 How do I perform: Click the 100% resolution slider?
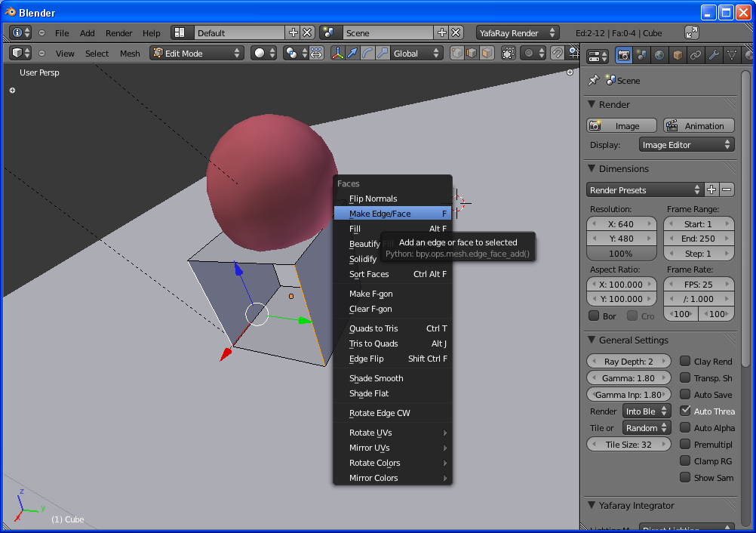[x=622, y=253]
